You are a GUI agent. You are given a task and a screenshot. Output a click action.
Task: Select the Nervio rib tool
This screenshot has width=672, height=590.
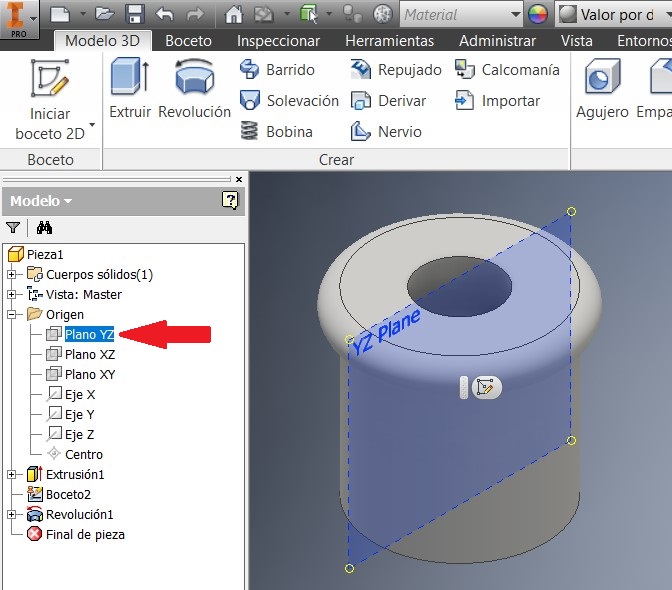click(386, 132)
